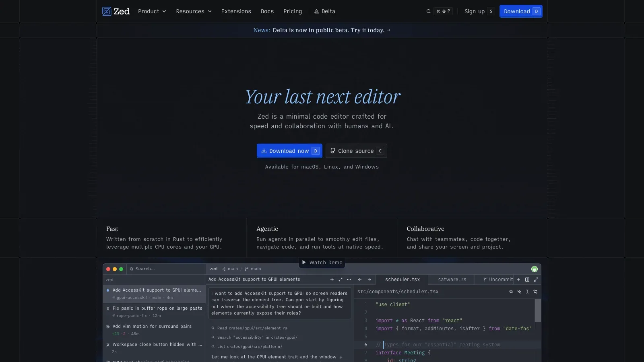The width and height of the screenshot is (644, 362).
Task: Click the magnifier icon beside Read crates/gpui/src/element.rs
Action: tap(213, 328)
